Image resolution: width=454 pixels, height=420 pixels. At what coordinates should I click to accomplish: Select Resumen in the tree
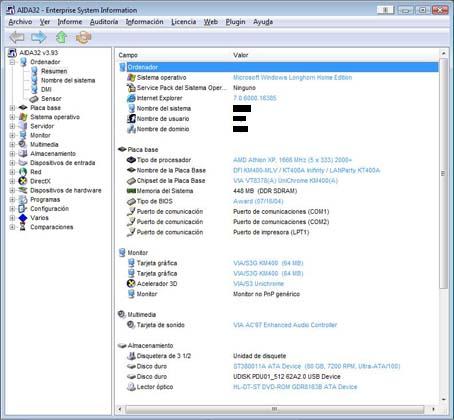54,71
